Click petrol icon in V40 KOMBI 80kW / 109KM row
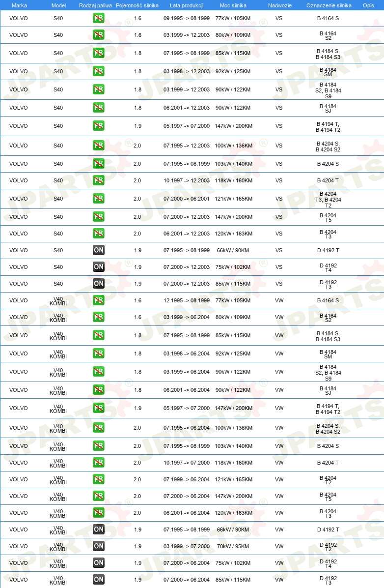The width and height of the screenshot is (384, 588). [99, 317]
